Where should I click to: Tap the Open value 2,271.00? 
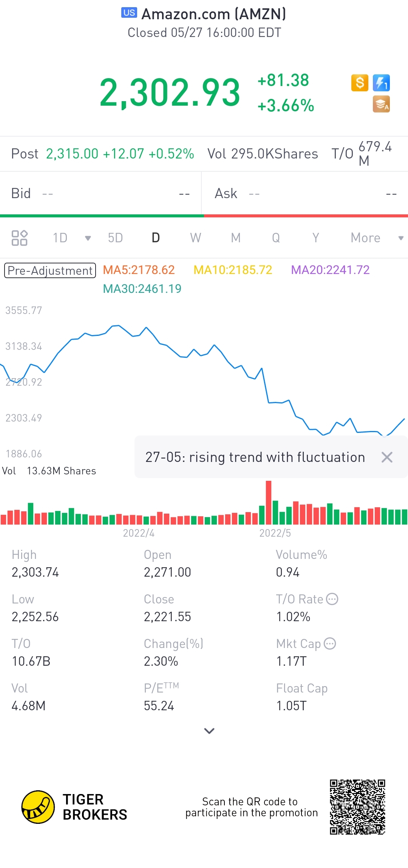click(167, 572)
